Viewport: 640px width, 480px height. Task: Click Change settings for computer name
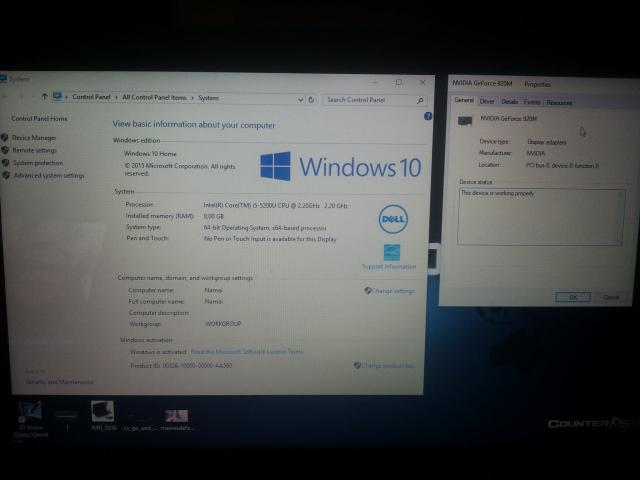click(392, 291)
